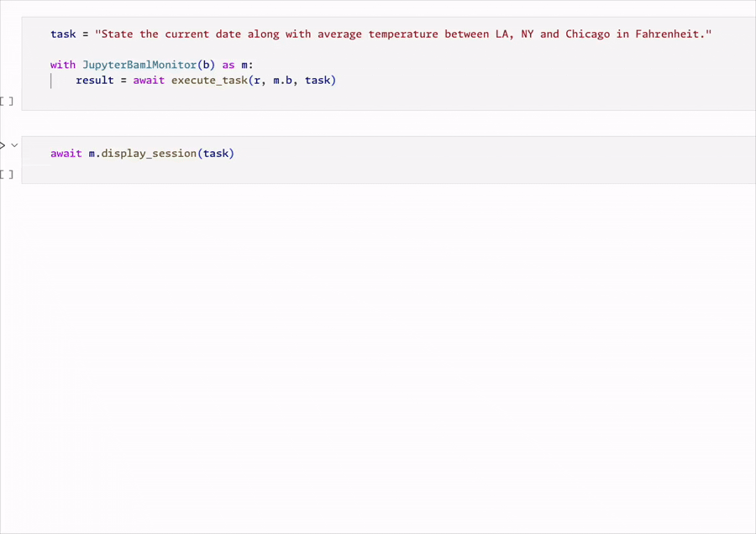
Task: Click the second cell's empty execution count brackets
Action: tap(7, 174)
